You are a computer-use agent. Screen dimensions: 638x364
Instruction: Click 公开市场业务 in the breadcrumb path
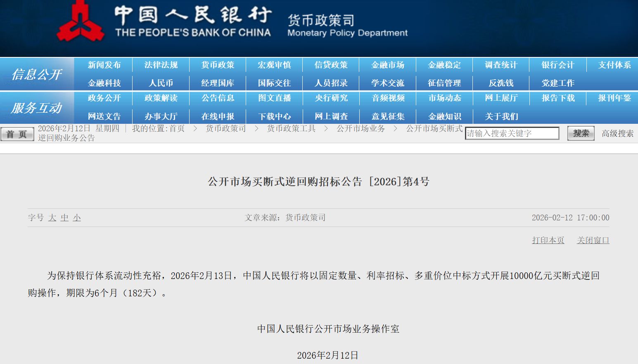(360, 128)
